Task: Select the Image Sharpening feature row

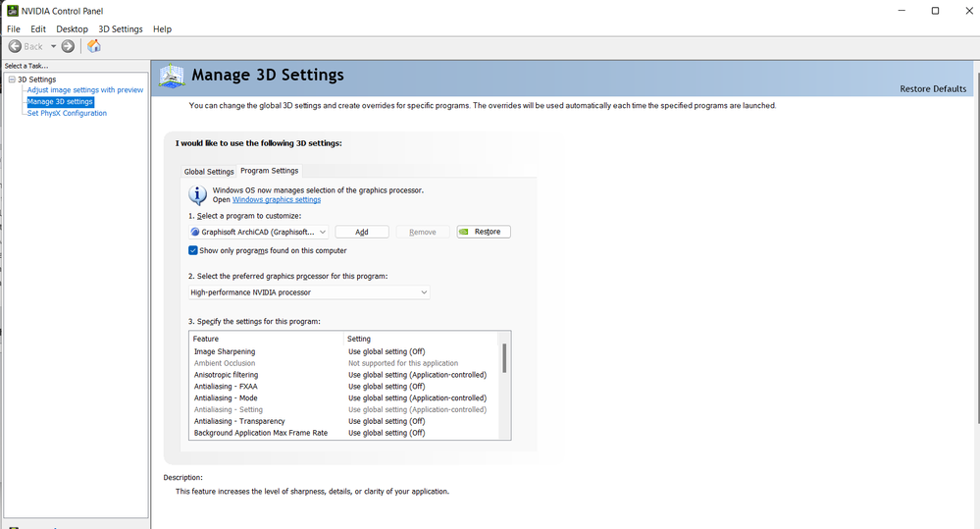Action: pyautogui.click(x=343, y=351)
